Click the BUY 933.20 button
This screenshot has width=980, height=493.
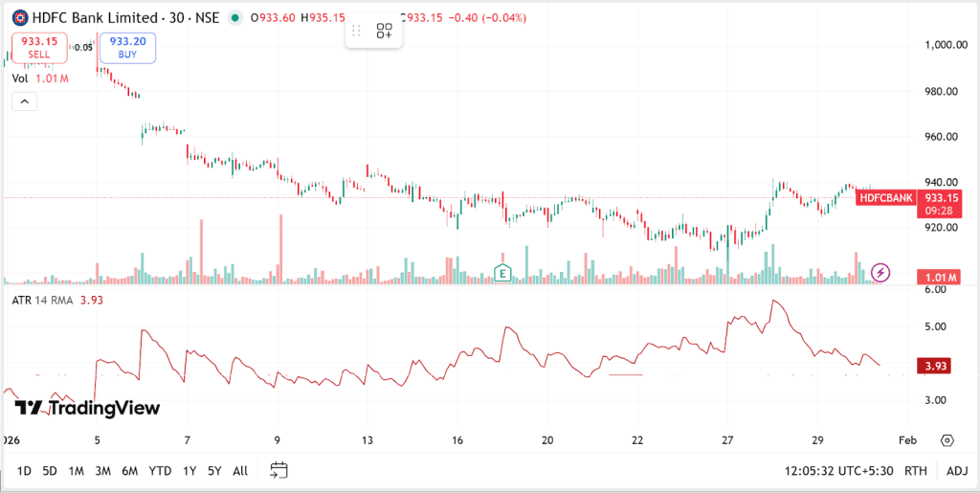[x=127, y=47]
